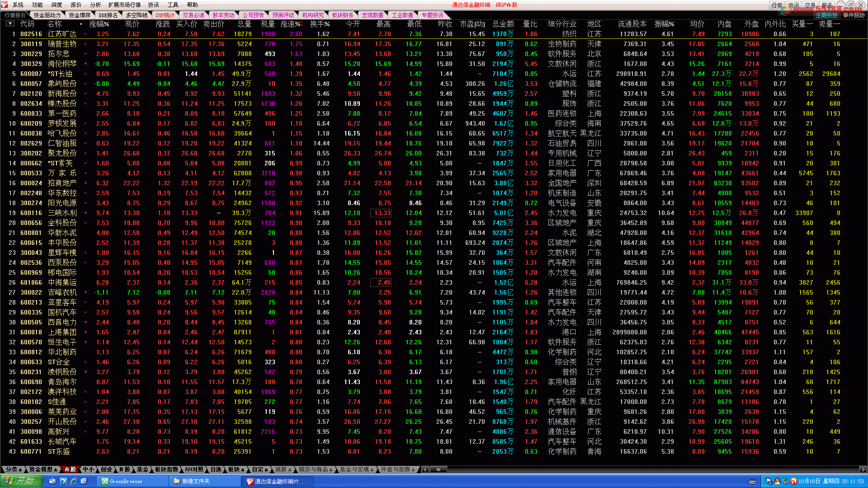The height and width of the screenshot is (488, 868).
Task: Select the 基金 bottom tab
Action: [142, 469]
